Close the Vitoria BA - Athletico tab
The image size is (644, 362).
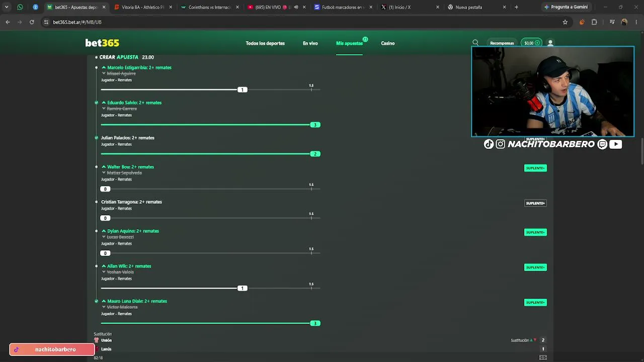(x=171, y=7)
